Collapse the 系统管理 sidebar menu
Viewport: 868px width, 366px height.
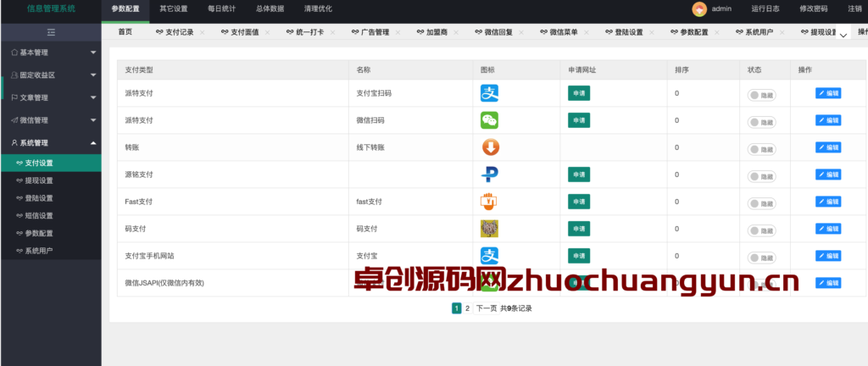(51, 143)
